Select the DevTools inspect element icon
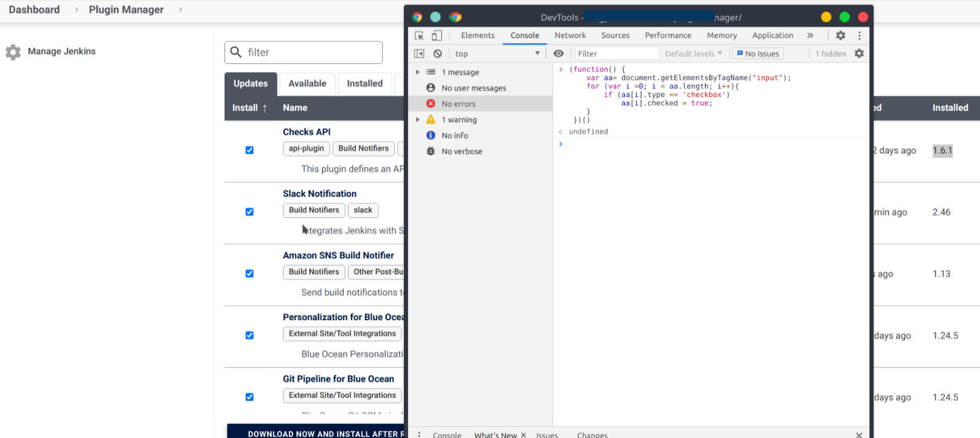 (419, 35)
